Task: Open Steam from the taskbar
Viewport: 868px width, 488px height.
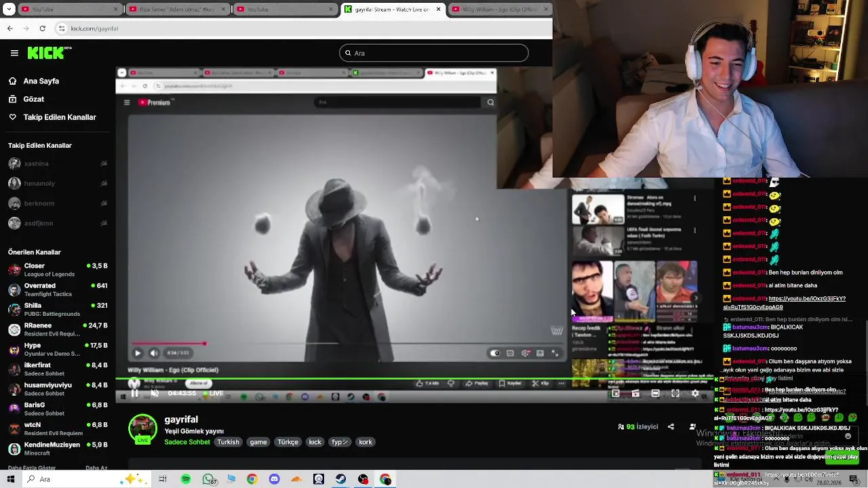Action: [x=341, y=479]
